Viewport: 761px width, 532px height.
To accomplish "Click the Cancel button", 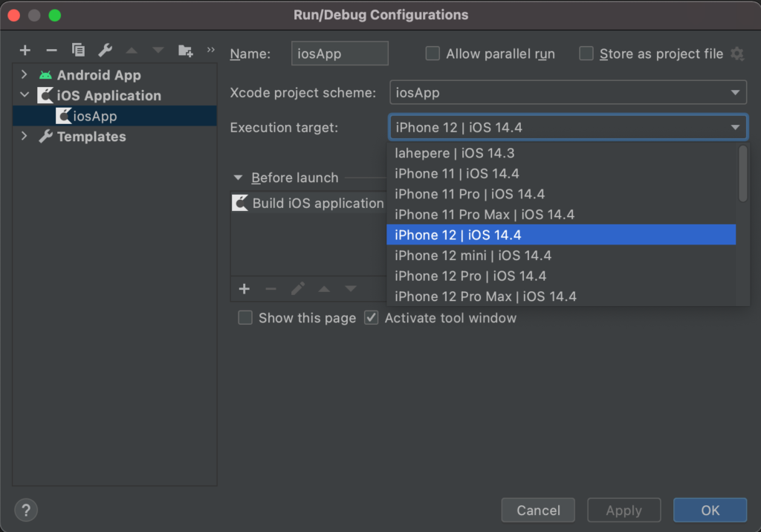I will coord(538,510).
